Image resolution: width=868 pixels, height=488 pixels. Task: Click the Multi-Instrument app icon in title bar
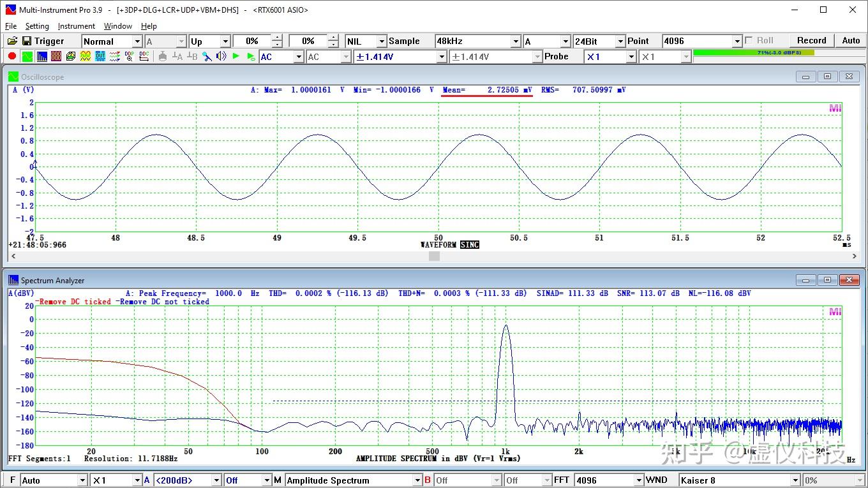(x=10, y=10)
